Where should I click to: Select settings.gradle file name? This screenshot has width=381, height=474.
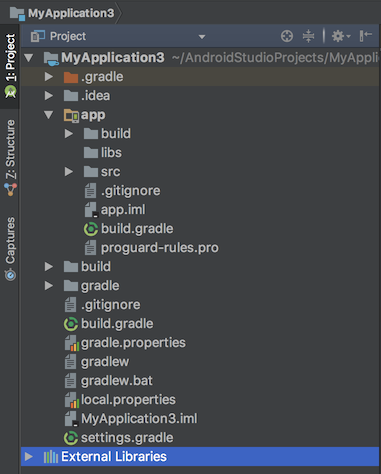tap(127, 438)
